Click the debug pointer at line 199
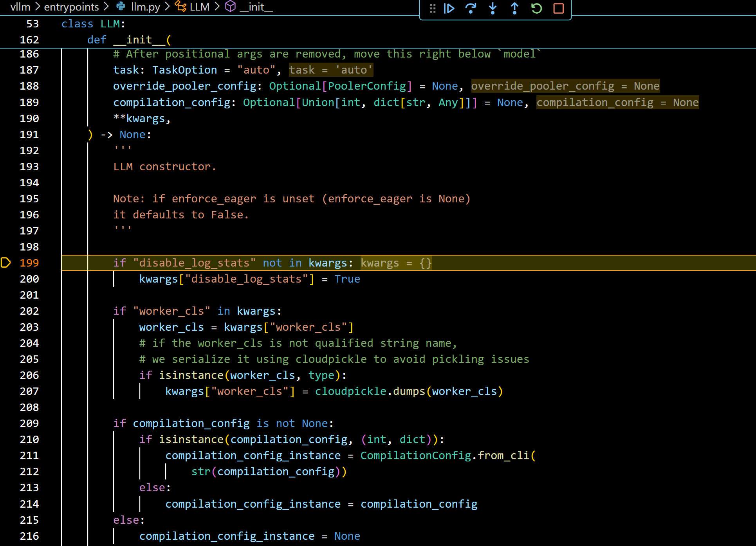Viewport: 756px width, 546px height. (x=5, y=263)
